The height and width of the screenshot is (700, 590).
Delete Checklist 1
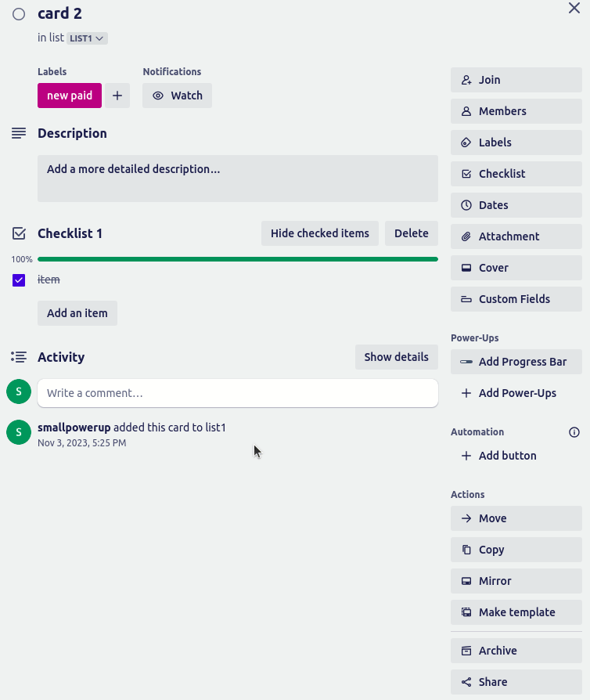pos(412,233)
